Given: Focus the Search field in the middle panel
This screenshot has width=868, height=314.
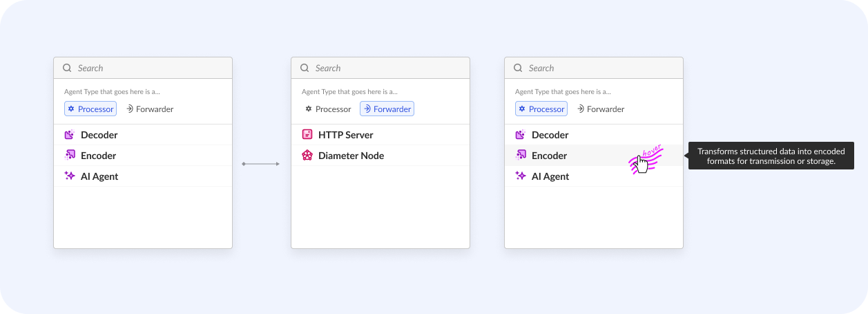Looking at the screenshot, I should [387, 68].
